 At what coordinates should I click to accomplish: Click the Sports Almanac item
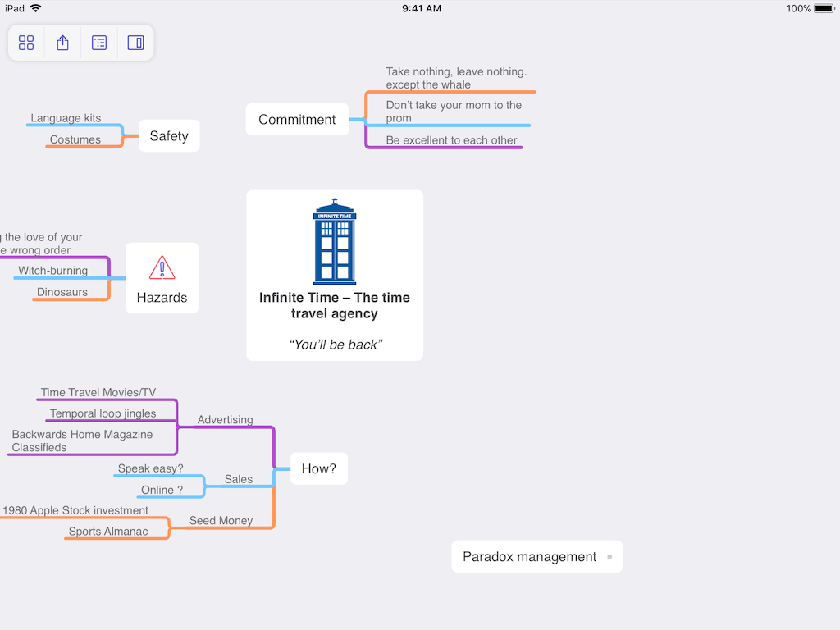tap(108, 532)
